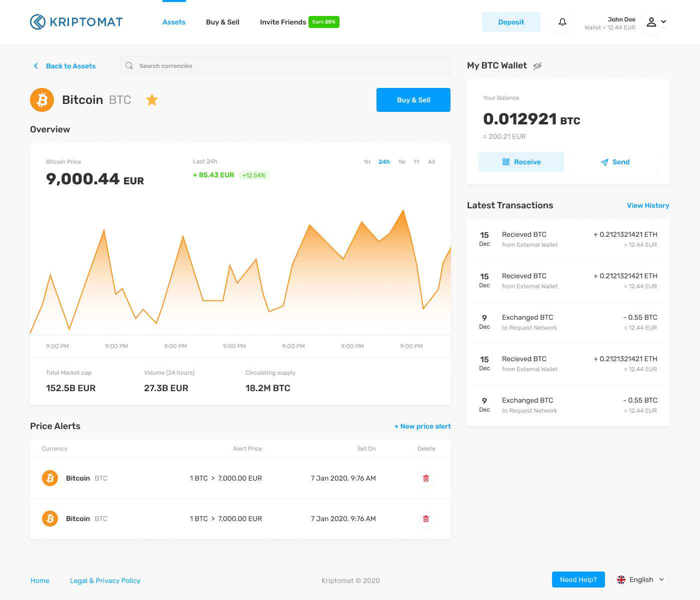Click the 9,000.44 EUR price value
This screenshot has width=700, height=600.
click(95, 179)
